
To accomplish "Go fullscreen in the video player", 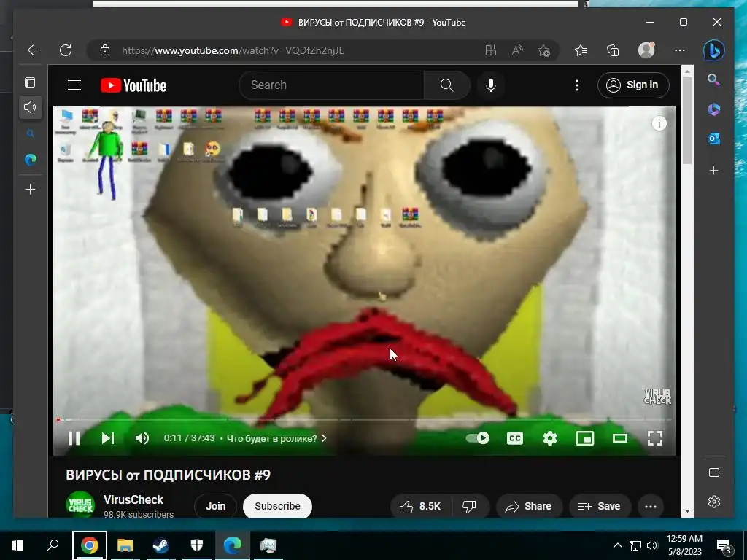I will 655,438.
